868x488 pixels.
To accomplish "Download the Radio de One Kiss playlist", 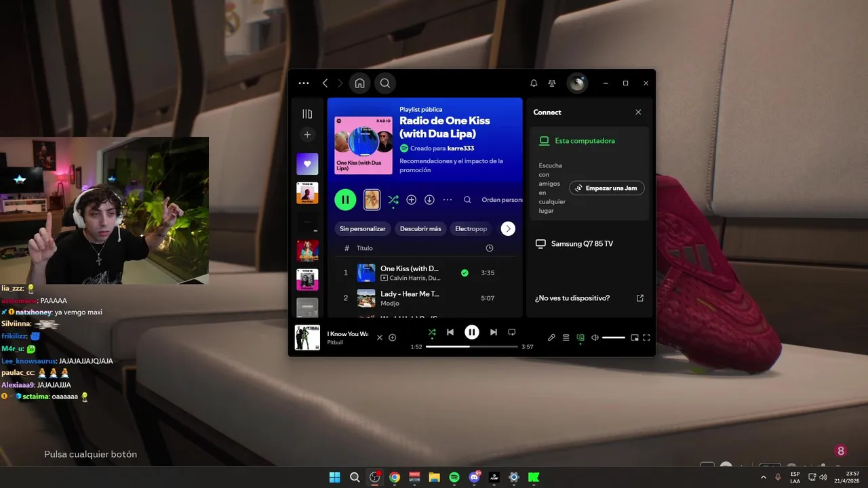I will [429, 200].
